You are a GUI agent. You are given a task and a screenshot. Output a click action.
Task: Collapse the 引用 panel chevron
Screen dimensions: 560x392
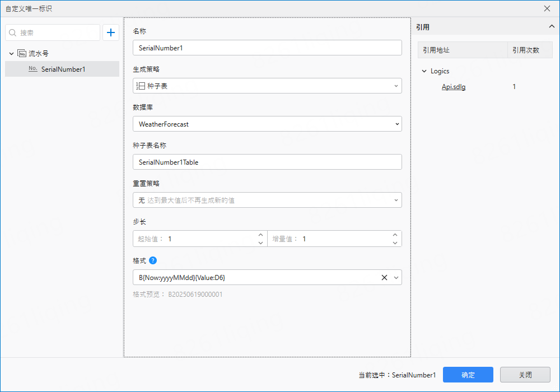tap(550, 26)
